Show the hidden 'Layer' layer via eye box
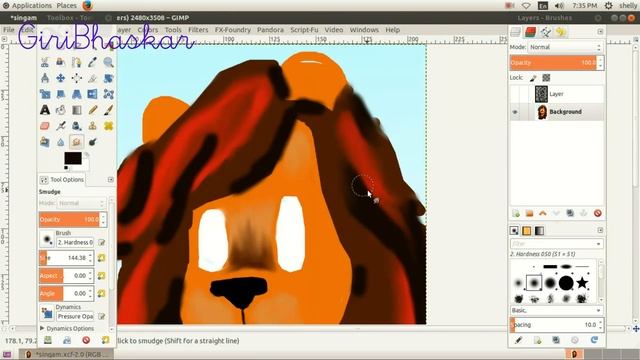Viewport: 640px width, 360px height. [x=515, y=94]
